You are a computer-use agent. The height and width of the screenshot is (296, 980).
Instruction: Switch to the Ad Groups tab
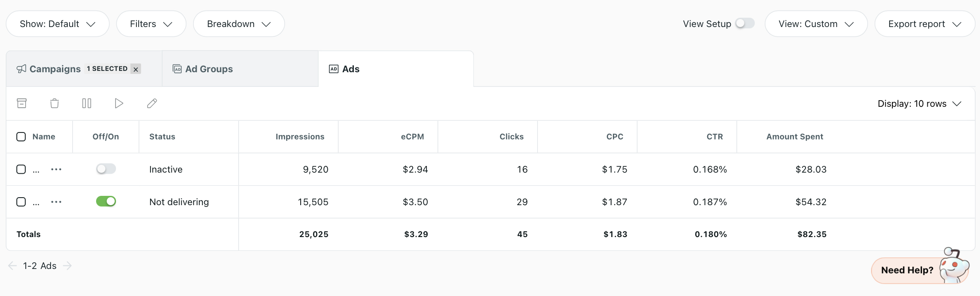(209, 69)
